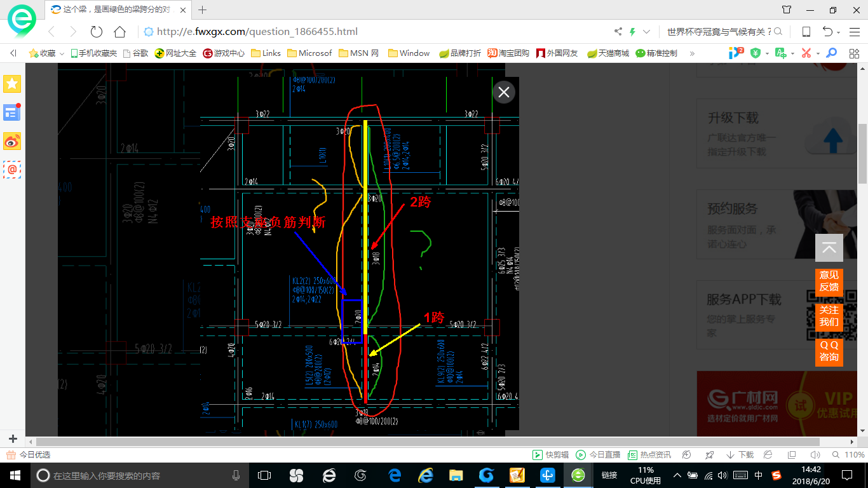Open the Window bookmark folder
The width and height of the screenshot is (868, 488).
pos(409,53)
